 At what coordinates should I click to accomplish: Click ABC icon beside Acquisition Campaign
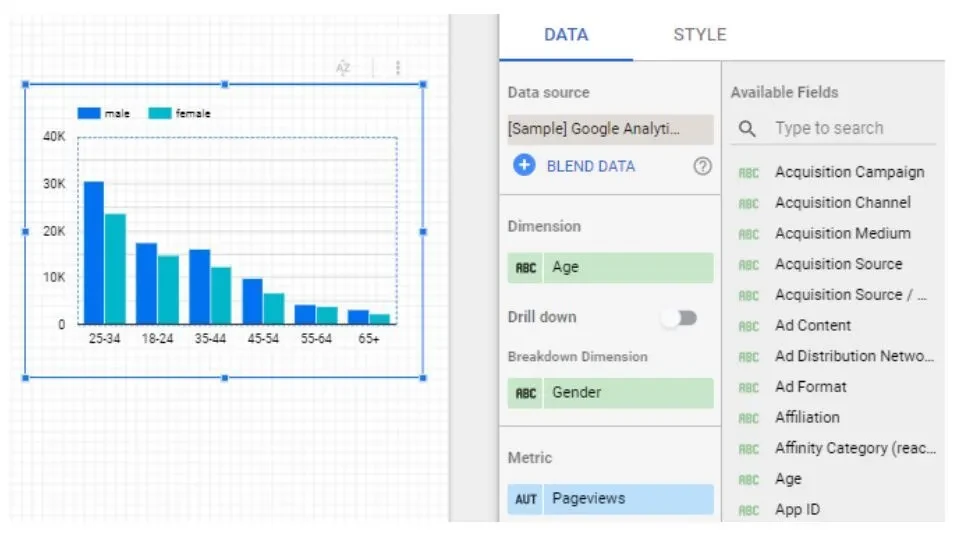click(748, 173)
